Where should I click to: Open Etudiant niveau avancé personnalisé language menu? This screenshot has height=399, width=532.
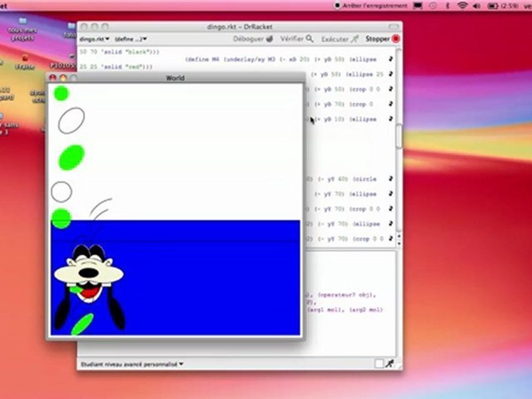tap(132, 364)
